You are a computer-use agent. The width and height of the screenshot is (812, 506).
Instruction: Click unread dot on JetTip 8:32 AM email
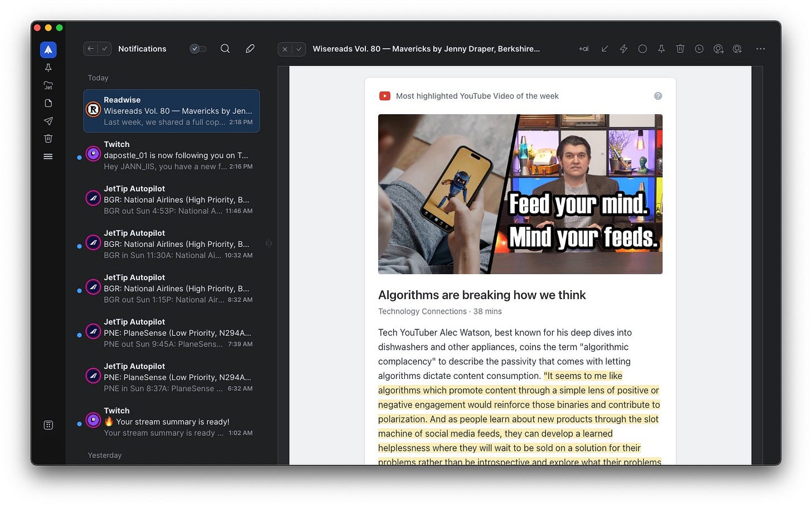click(79, 291)
